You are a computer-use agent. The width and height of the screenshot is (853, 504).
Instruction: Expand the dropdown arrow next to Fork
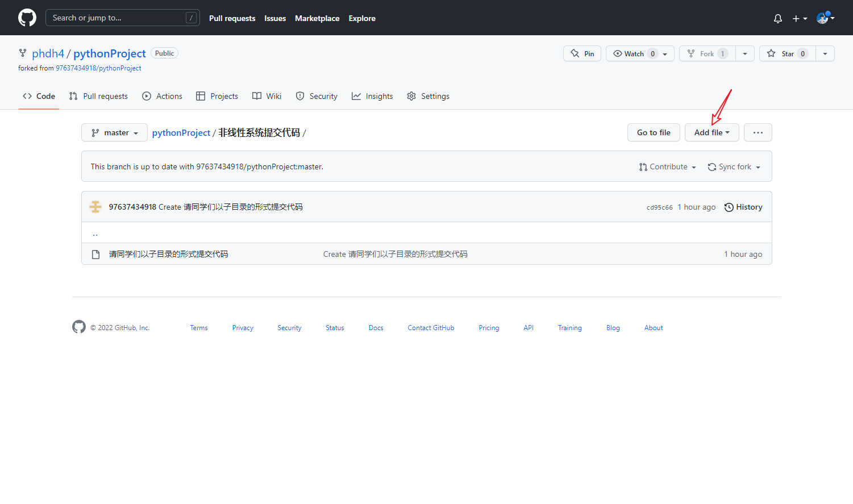(745, 53)
